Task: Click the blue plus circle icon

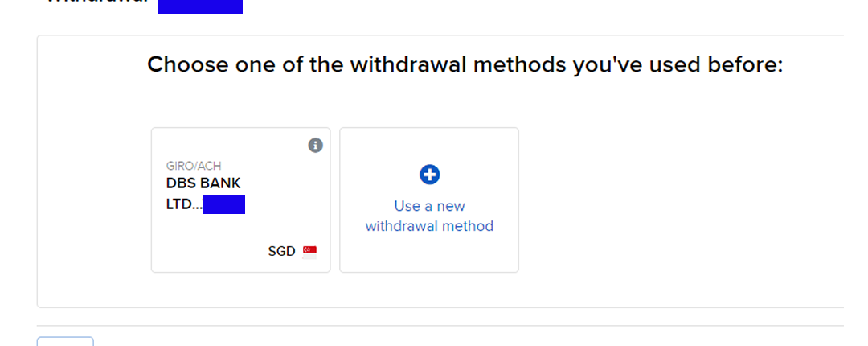Action: coord(430,174)
